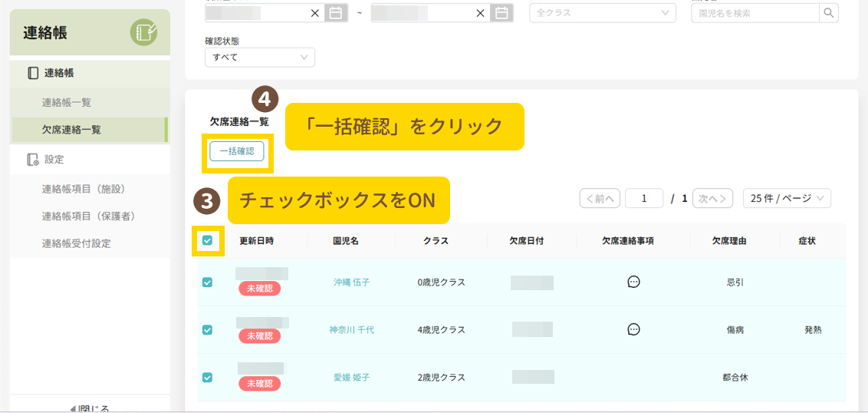Open the 全クラス class dropdown
868x413 pixels.
(602, 13)
